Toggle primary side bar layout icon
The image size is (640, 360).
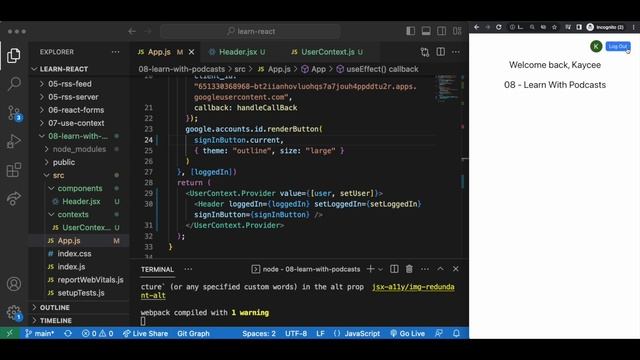tap(411, 31)
